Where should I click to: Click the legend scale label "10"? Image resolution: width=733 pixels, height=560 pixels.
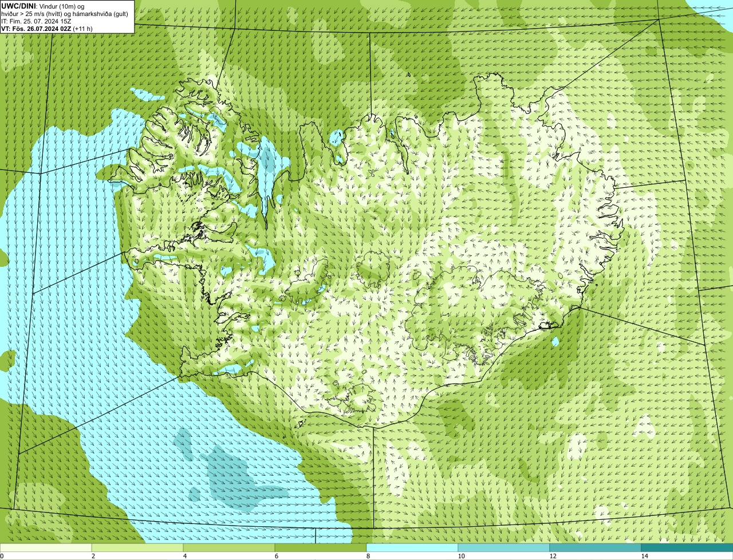click(461, 556)
